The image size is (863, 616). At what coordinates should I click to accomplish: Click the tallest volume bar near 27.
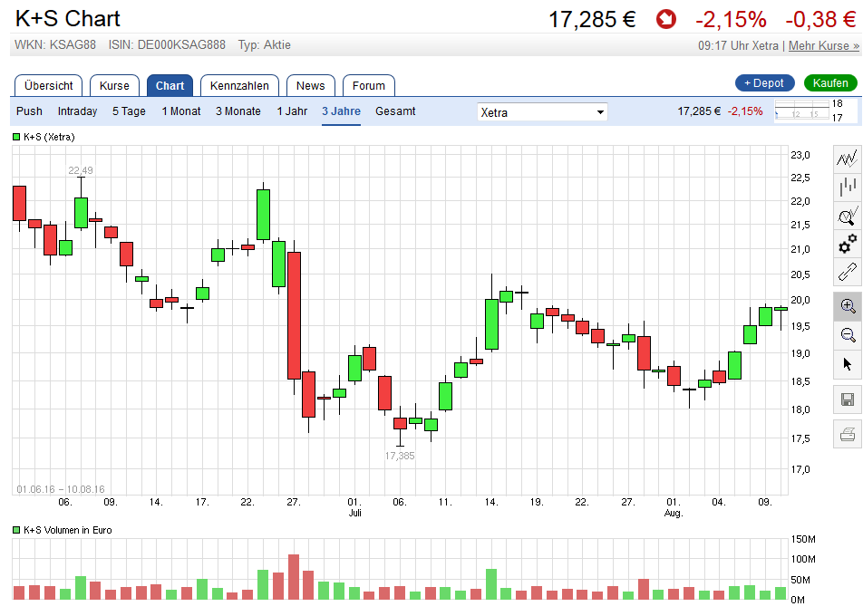click(294, 577)
